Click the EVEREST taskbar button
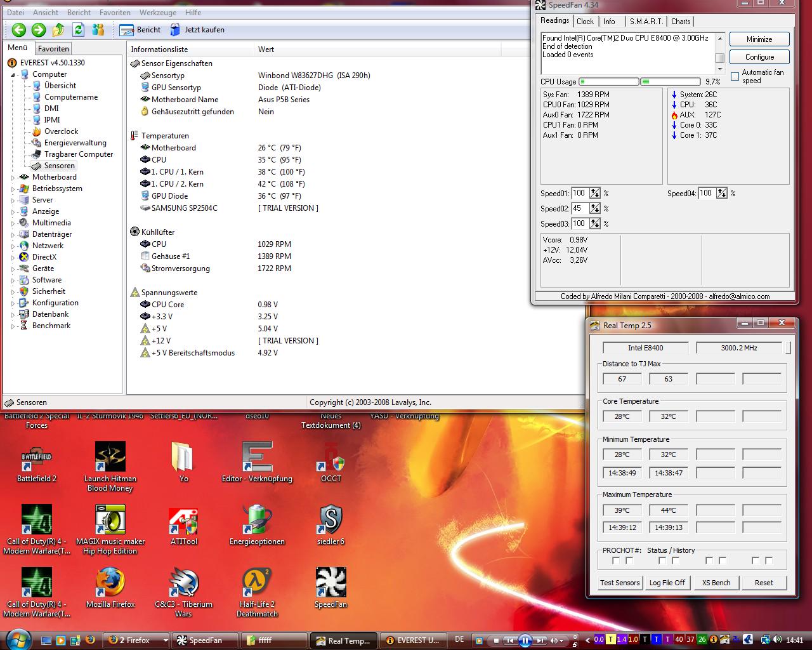The width and height of the screenshot is (812, 650). tap(412, 640)
